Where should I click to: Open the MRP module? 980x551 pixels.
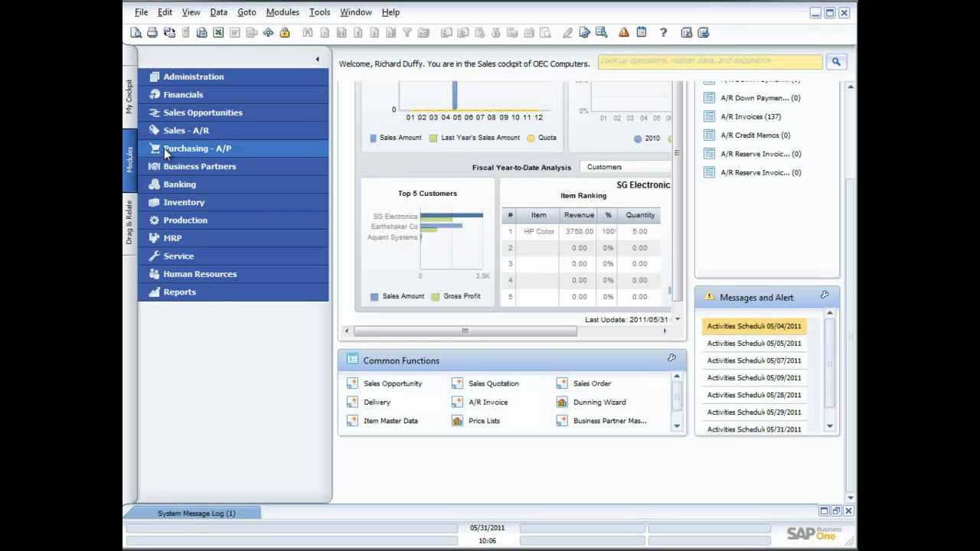coord(234,238)
